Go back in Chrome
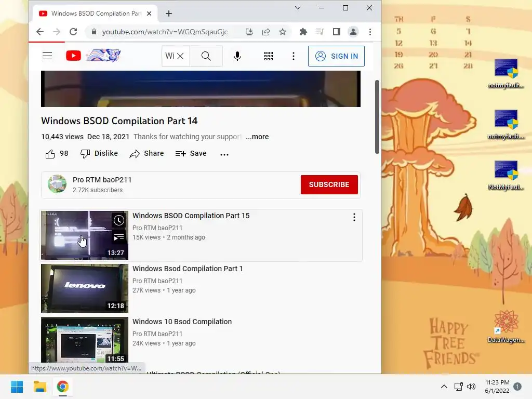 40,32
